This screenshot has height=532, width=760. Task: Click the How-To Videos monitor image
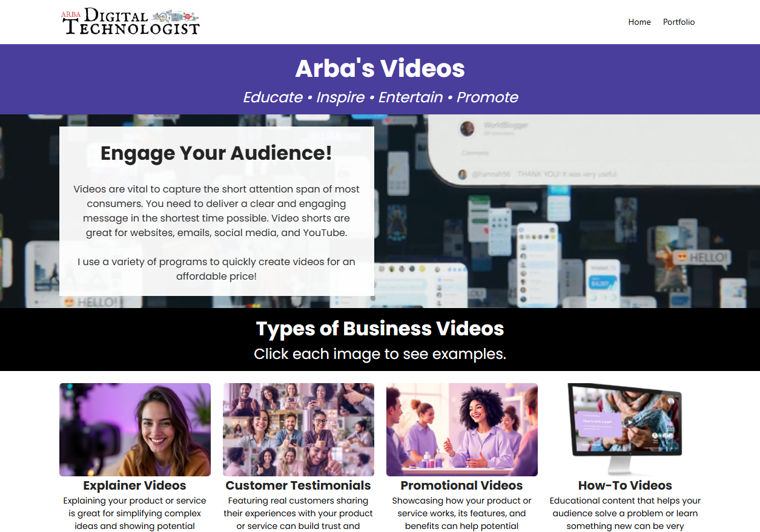[x=625, y=427]
